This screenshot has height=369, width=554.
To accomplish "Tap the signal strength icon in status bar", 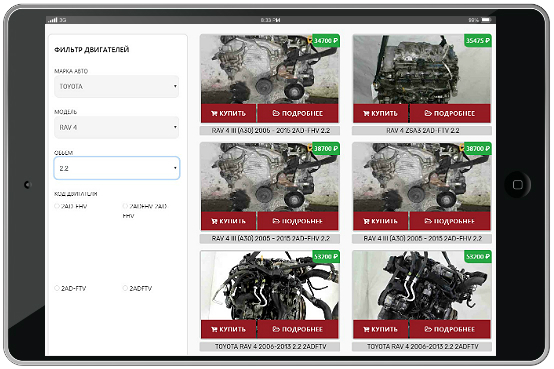I will [x=53, y=20].
